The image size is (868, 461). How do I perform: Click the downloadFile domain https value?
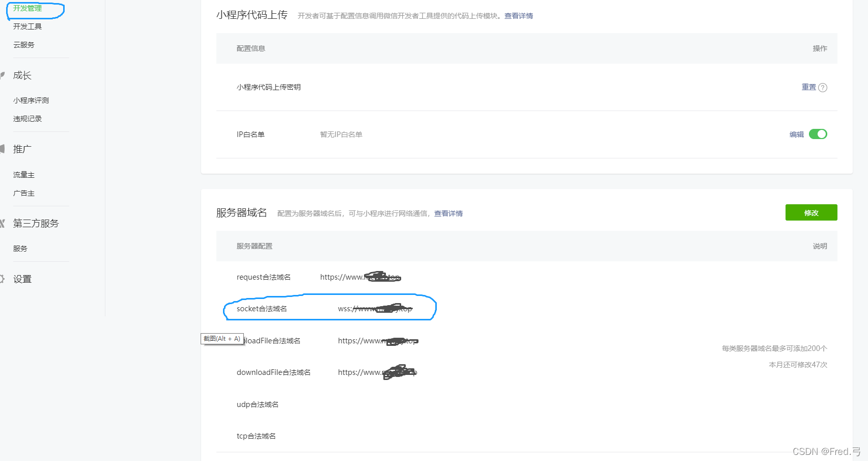[x=377, y=372]
